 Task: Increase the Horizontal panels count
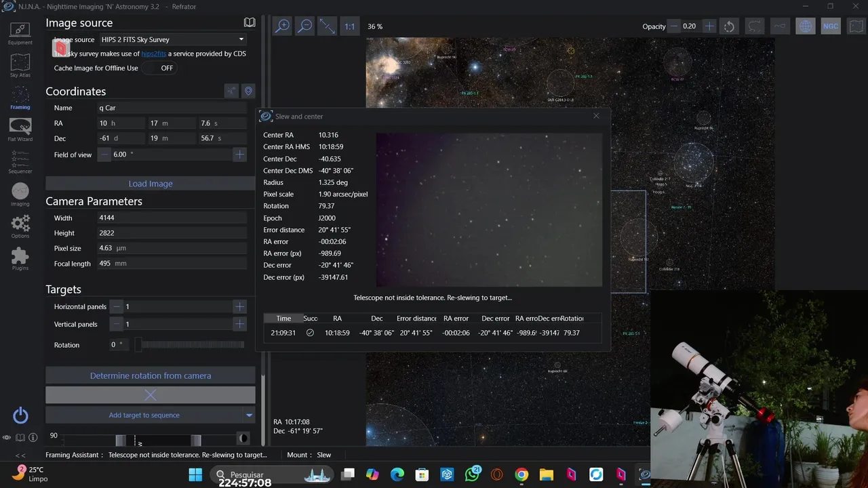tap(239, 306)
